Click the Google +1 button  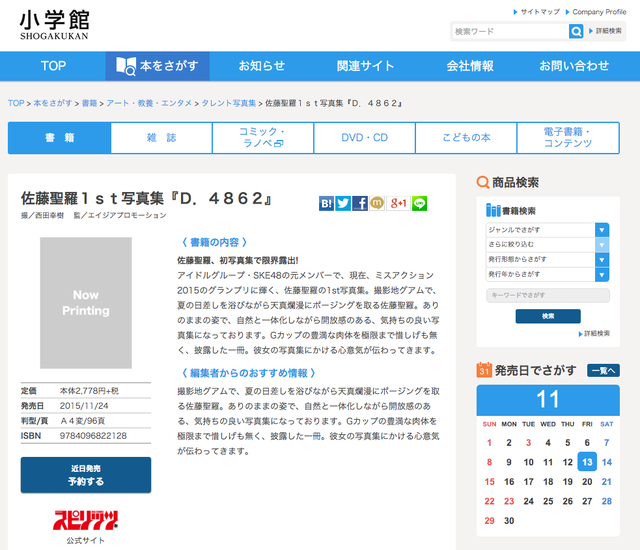(398, 203)
